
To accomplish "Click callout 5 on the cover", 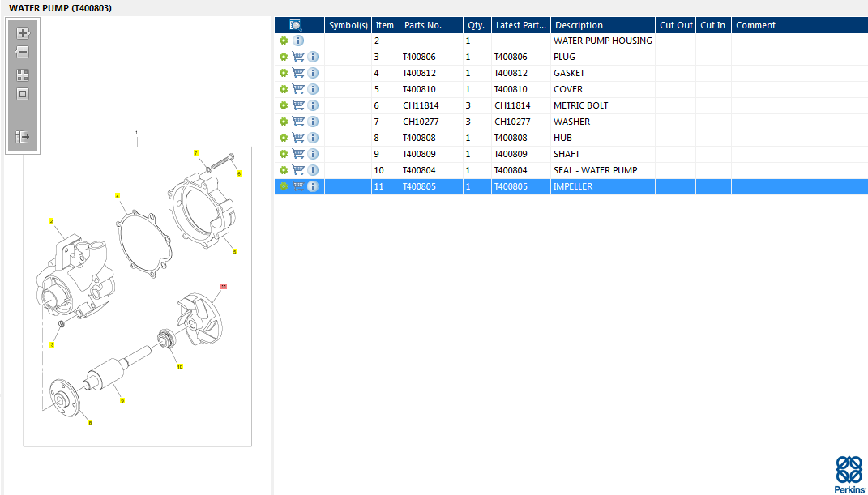I will pos(235,252).
